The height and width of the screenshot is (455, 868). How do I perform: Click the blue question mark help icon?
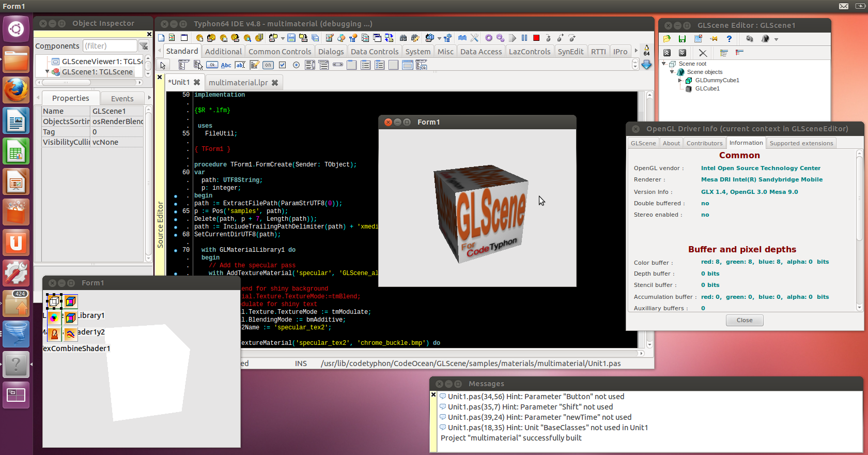point(729,39)
